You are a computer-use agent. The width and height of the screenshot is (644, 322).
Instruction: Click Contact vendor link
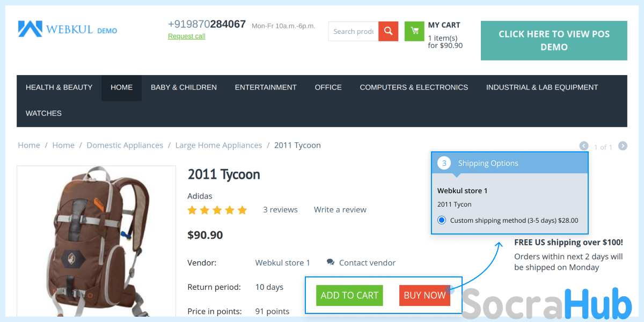(367, 263)
